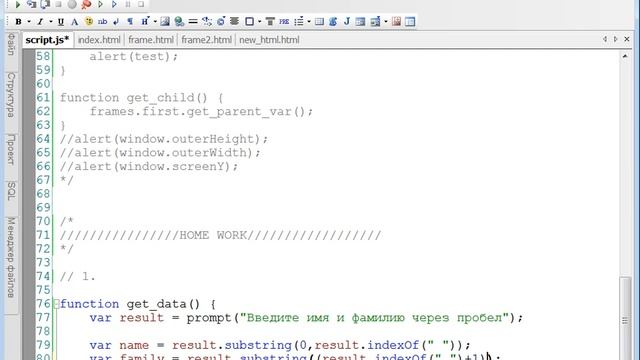Open font settings with A icon
640x360 pixels.
pos(74,22)
